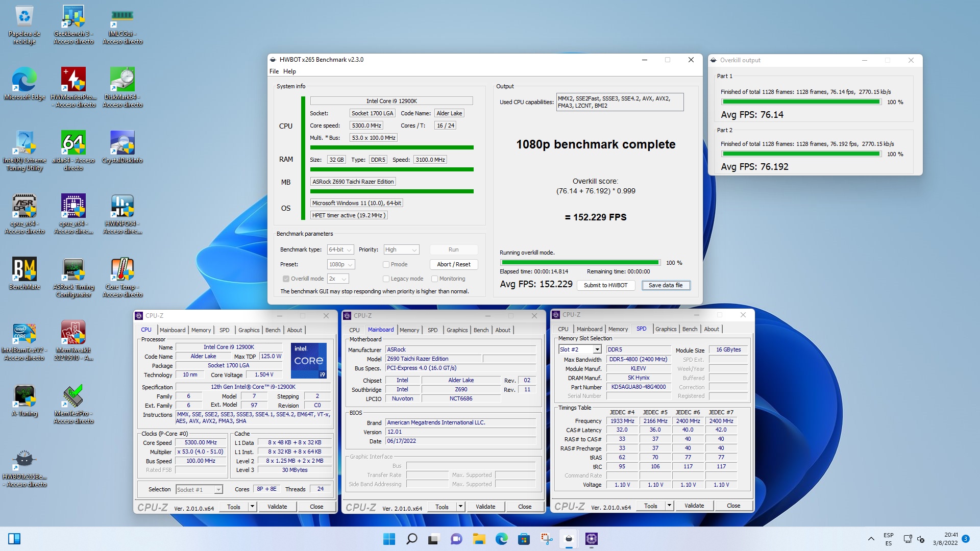This screenshot has height=551, width=980.
Task: Switch to SPD tab in CPU window
Action: point(224,330)
